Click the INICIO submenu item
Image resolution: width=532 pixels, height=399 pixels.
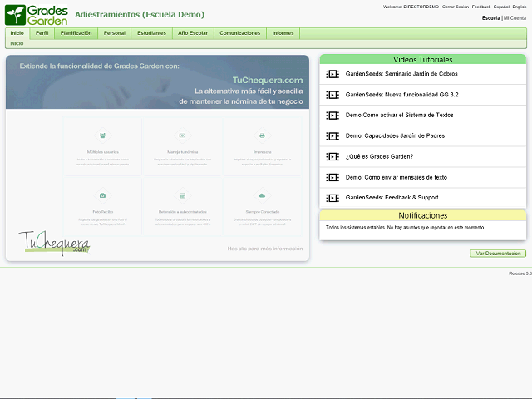click(x=17, y=44)
